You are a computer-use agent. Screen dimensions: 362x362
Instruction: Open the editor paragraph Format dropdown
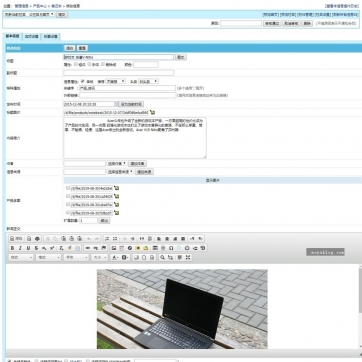[x=49, y=257]
